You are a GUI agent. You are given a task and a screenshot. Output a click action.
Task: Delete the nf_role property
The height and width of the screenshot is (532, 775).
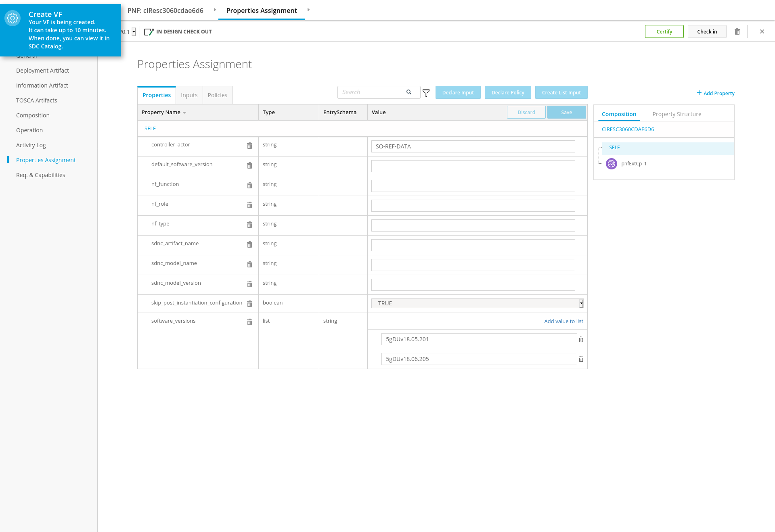(x=249, y=205)
